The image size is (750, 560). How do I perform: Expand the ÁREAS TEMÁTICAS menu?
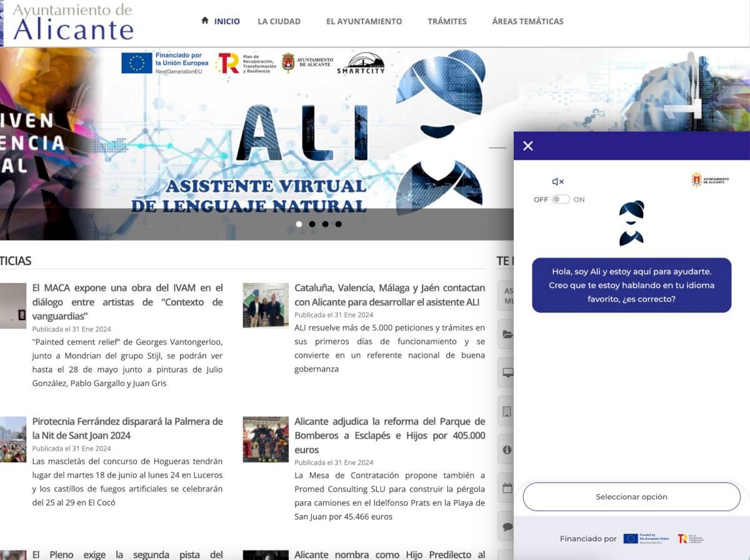tap(527, 21)
